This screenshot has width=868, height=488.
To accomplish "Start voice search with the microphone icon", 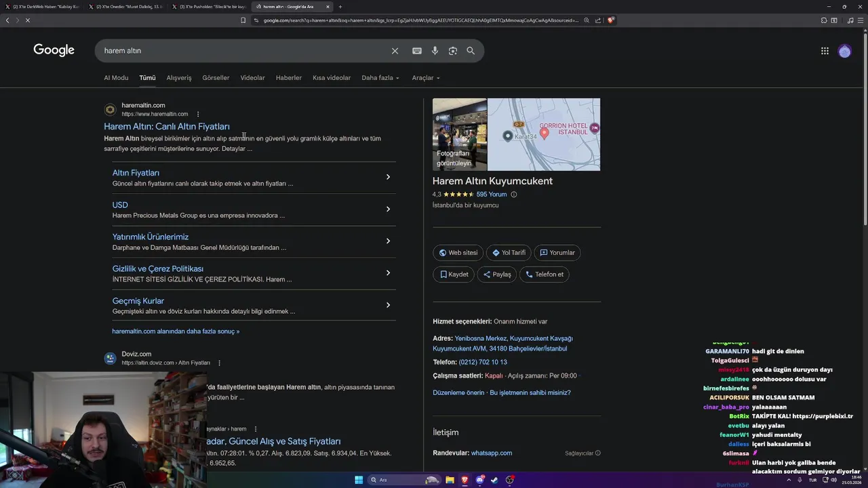I will point(435,51).
